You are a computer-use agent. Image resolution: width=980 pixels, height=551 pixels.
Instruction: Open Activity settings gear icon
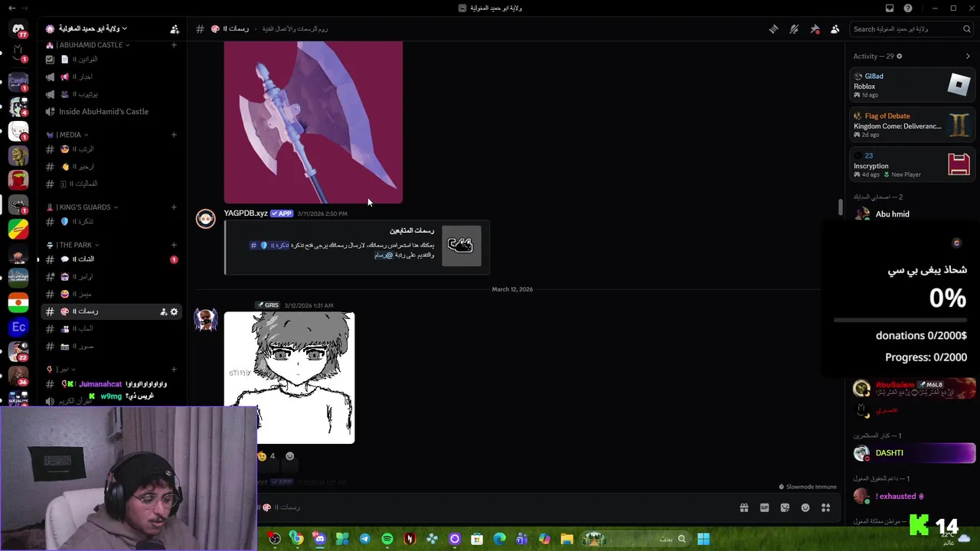click(x=899, y=56)
